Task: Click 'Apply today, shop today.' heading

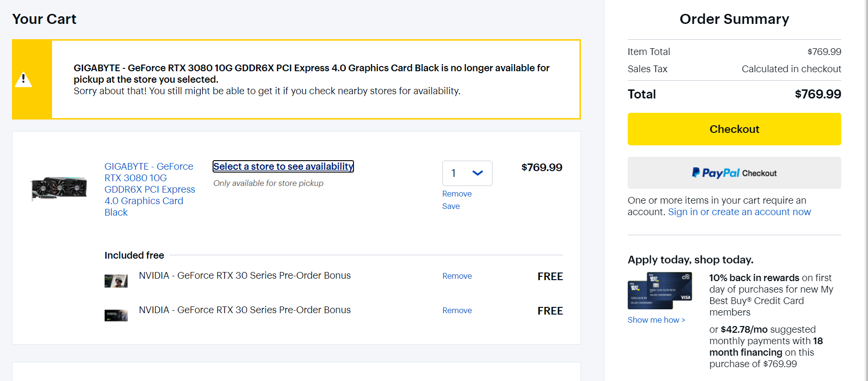Action: click(x=690, y=260)
